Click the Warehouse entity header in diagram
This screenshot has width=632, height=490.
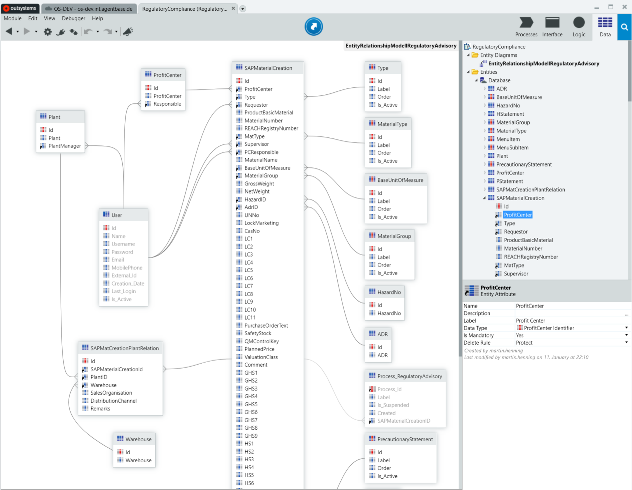pyautogui.click(x=137, y=439)
